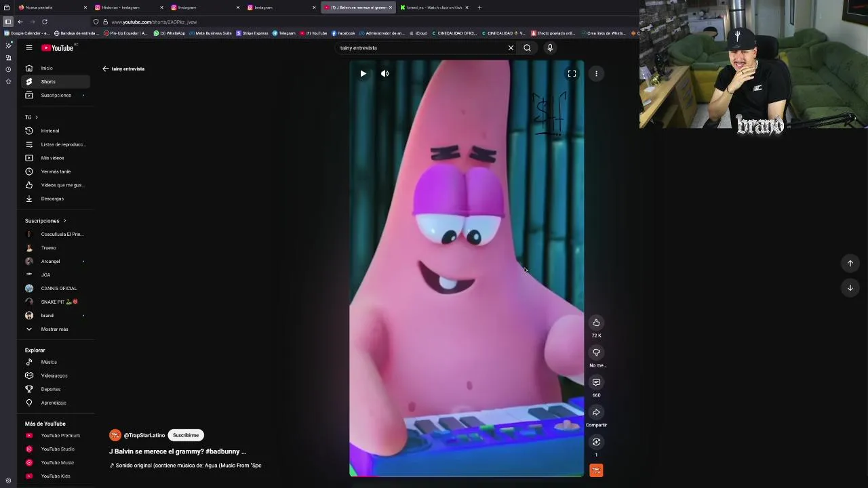This screenshot has width=868, height=488.
Task: Open a new browser tab
Action: point(479,7)
